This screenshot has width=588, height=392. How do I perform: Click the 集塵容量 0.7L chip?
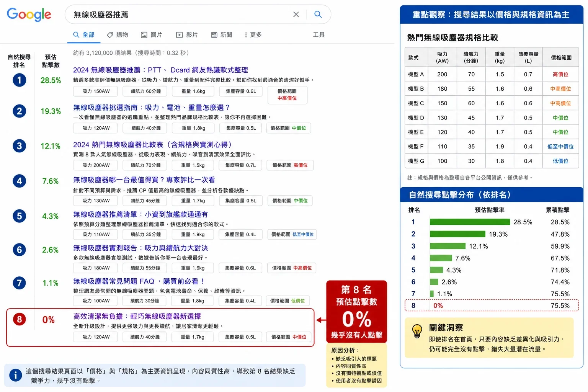pyautogui.click(x=240, y=165)
